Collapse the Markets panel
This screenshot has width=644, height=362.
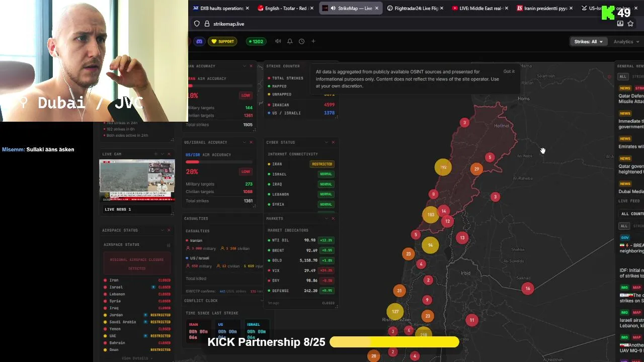coord(327,218)
